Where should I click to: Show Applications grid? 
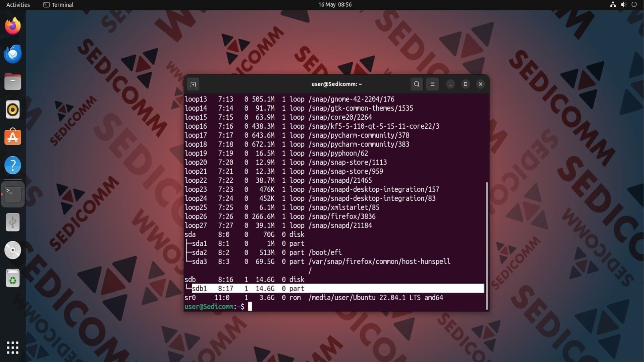[13, 348]
